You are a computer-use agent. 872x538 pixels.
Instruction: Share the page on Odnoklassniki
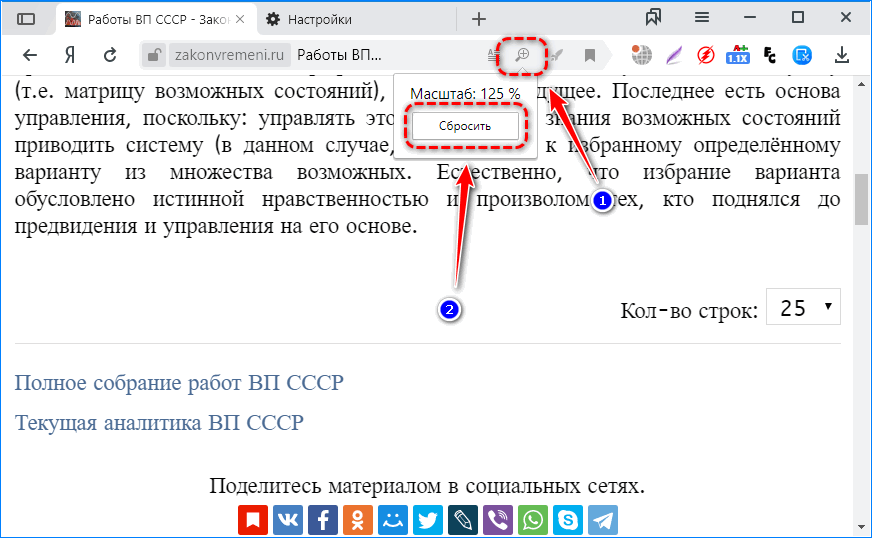358,520
